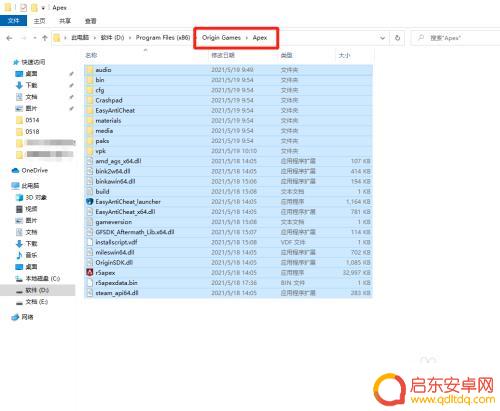Select EasyAntiCheat_x64.dll file
The height and width of the screenshot is (411, 500).
228,212
